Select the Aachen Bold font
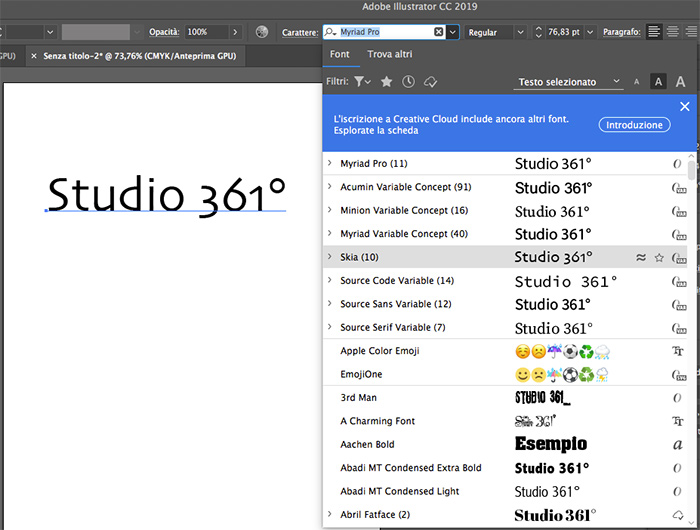 coord(504,444)
